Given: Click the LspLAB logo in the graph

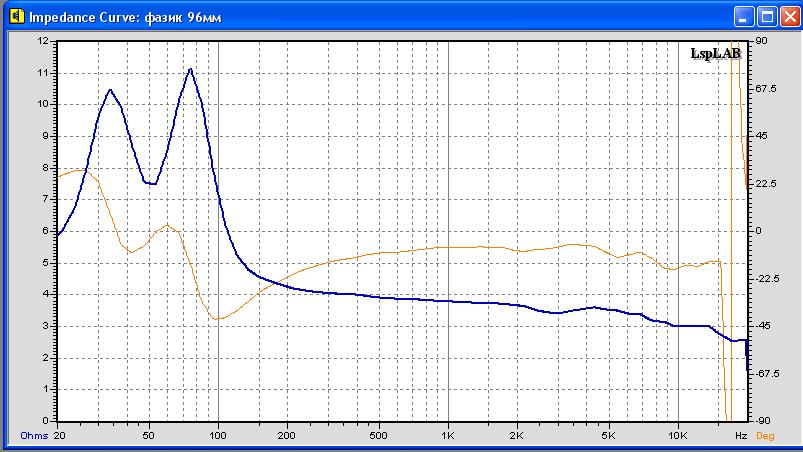Looking at the screenshot, I should pyautogui.click(x=715, y=54).
